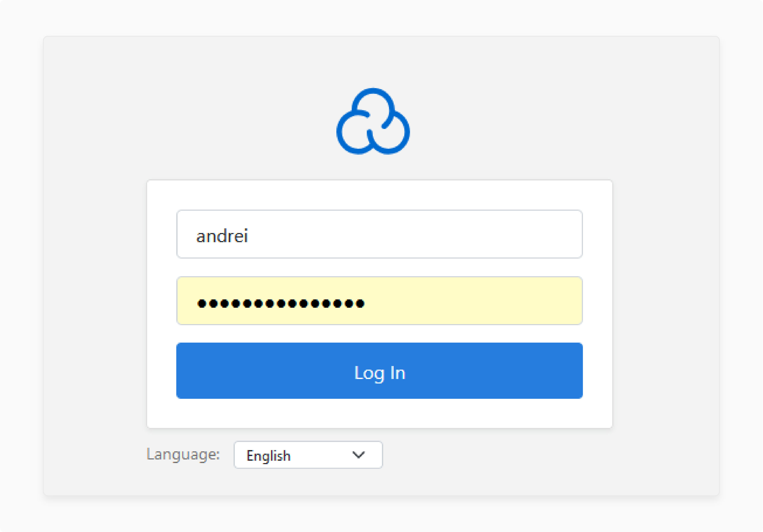Open the English language dropdown
This screenshot has height=532, width=763.
coord(308,455)
